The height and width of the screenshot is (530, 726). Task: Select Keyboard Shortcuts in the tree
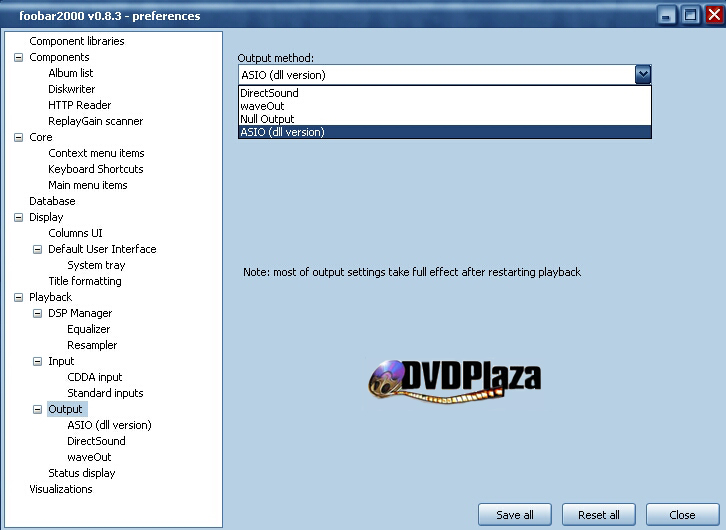point(95,169)
